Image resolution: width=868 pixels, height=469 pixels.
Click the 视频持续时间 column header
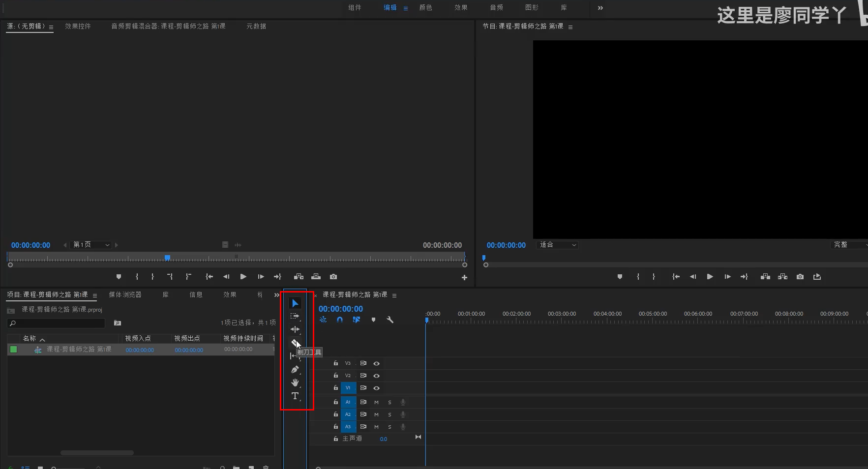243,338
